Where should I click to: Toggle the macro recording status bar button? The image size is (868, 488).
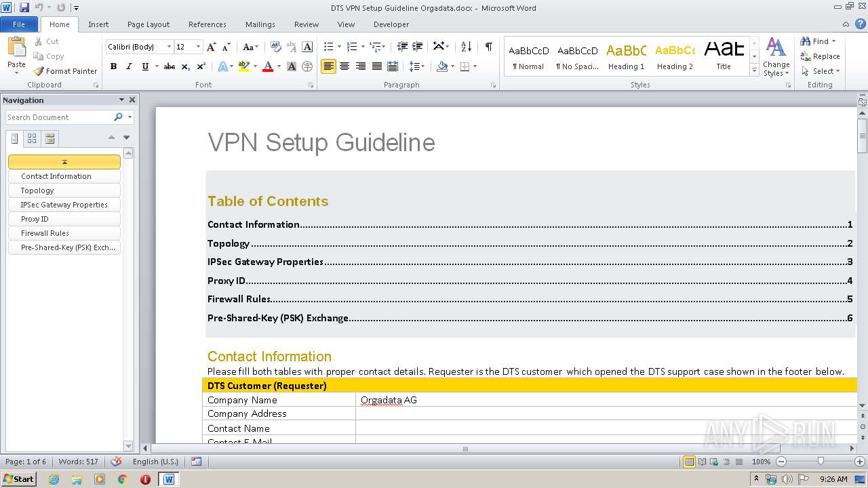(x=197, y=462)
